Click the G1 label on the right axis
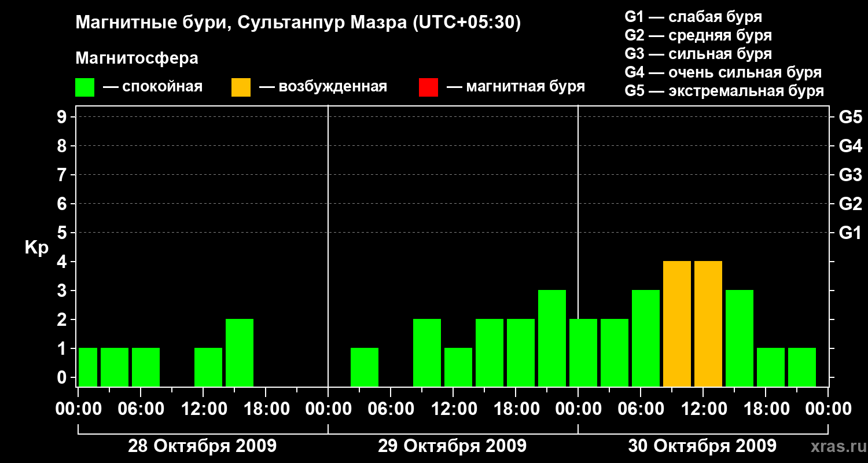This screenshot has height=463, width=868. pos(850,233)
